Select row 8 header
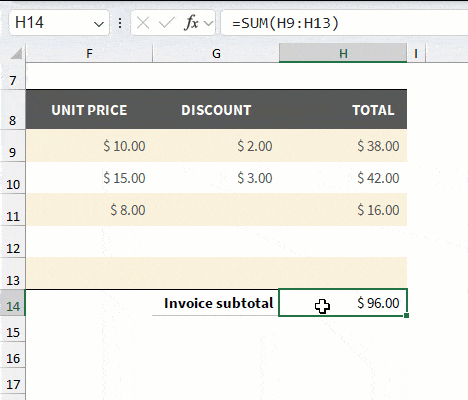The height and width of the screenshot is (400, 468). point(13,109)
